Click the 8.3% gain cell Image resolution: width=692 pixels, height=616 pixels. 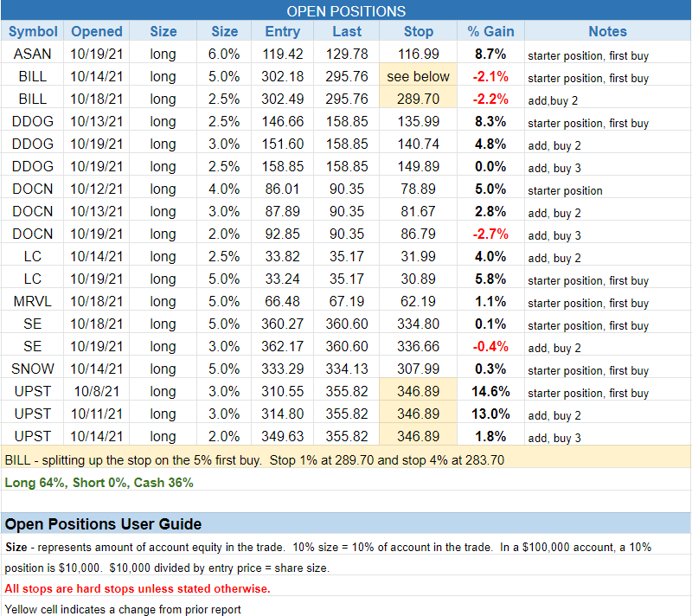(x=490, y=121)
